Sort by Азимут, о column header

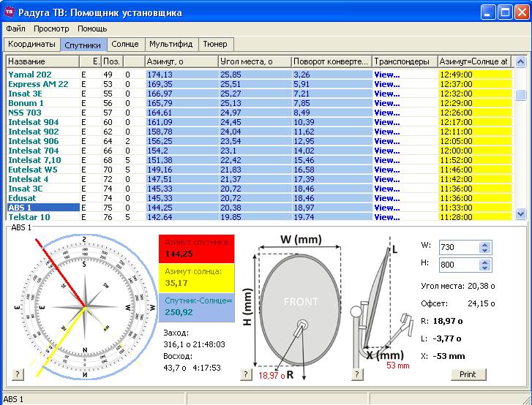coord(181,61)
